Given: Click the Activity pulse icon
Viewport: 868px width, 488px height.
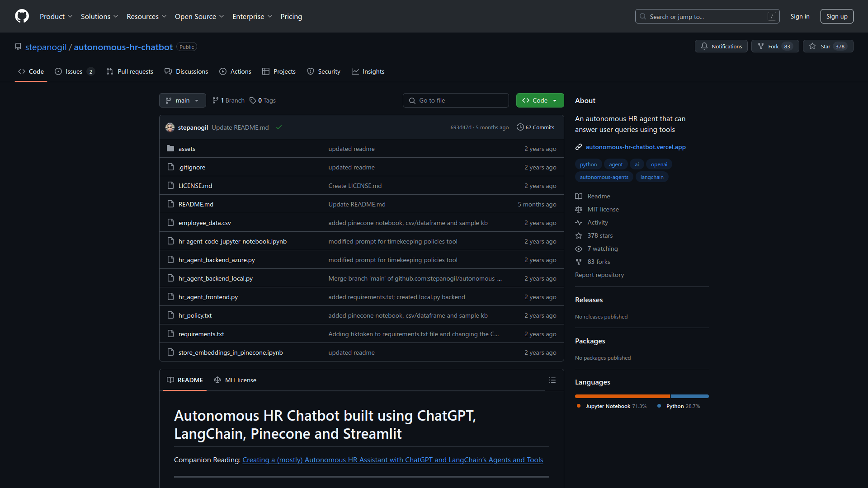Looking at the screenshot, I should pyautogui.click(x=579, y=222).
